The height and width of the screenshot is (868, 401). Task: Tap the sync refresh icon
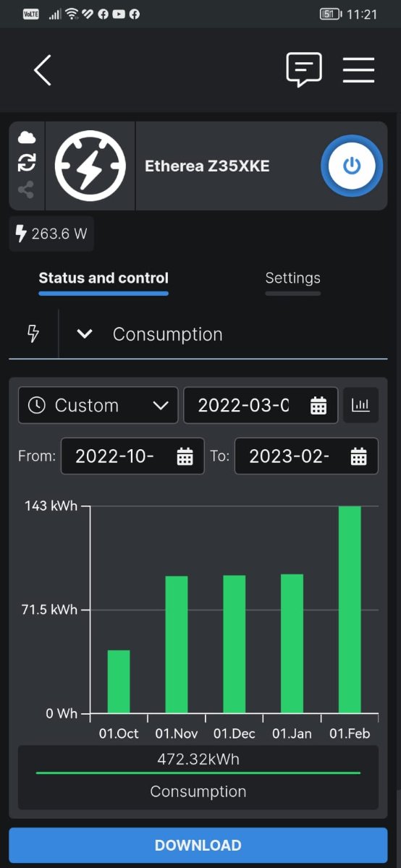point(27,163)
